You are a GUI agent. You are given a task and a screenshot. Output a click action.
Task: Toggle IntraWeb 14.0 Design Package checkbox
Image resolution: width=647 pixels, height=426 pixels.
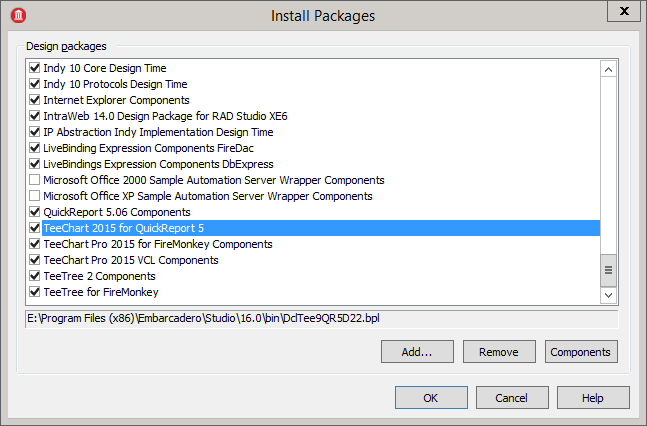click(35, 116)
